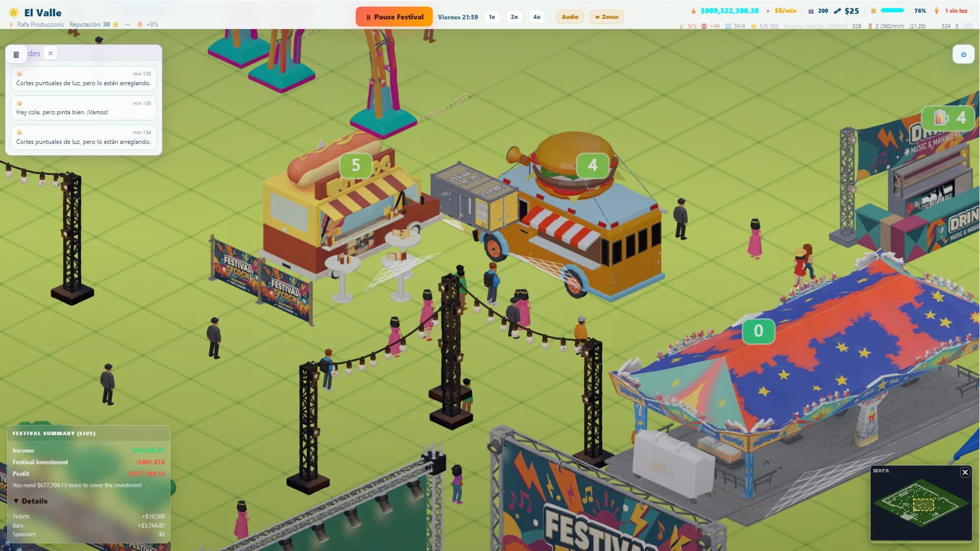Viewport: 980px width, 551px height.
Task: Click the 'You need $677,709.13 more' notice
Action: [77, 485]
